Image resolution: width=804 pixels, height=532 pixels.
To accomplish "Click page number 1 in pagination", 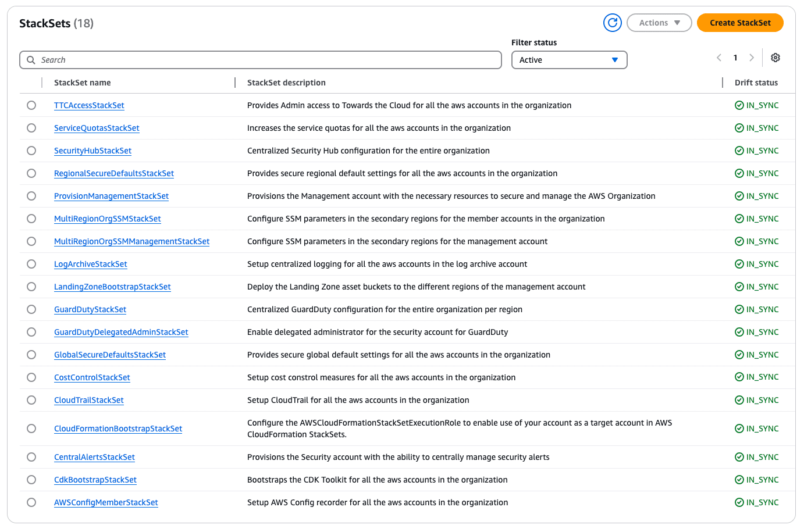I will pos(735,58).
